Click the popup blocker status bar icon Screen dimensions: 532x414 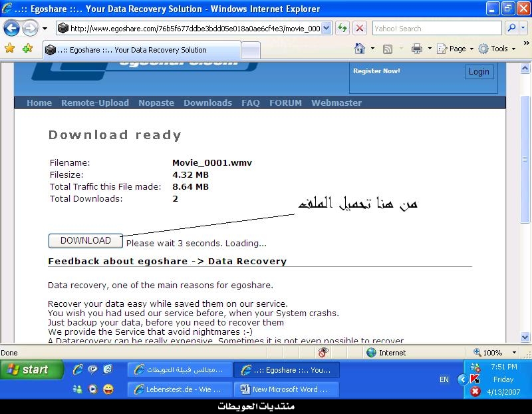click(323, 352)
